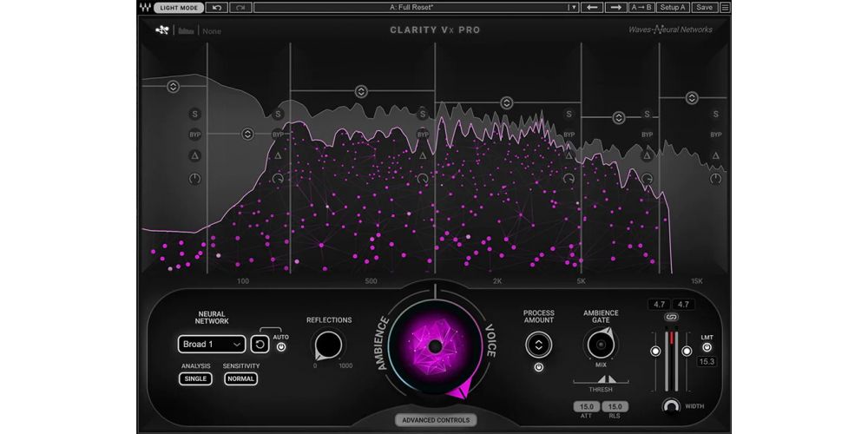
Task: Solo band 4 with its S button
Action: [569, 114]
